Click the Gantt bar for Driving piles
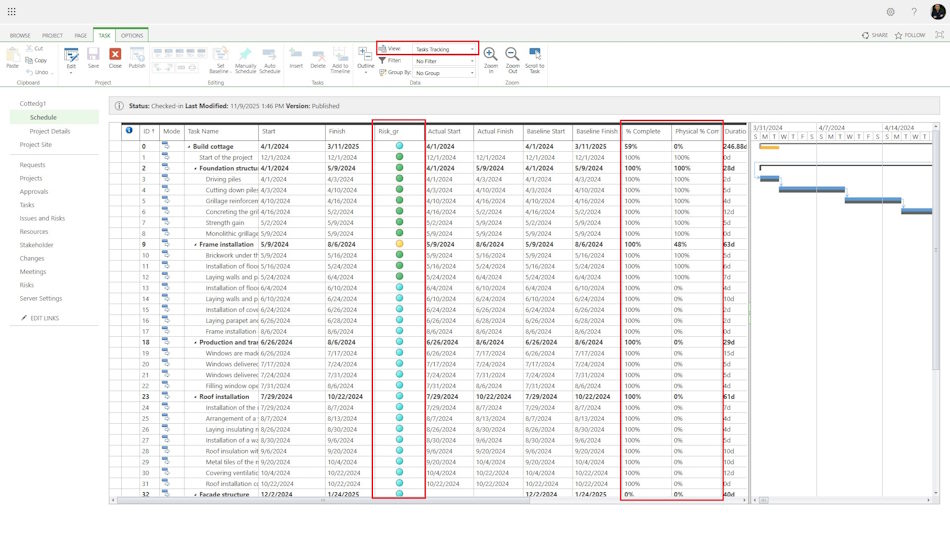The height and width of the screenshot is (534, 950). pos(769,178)
